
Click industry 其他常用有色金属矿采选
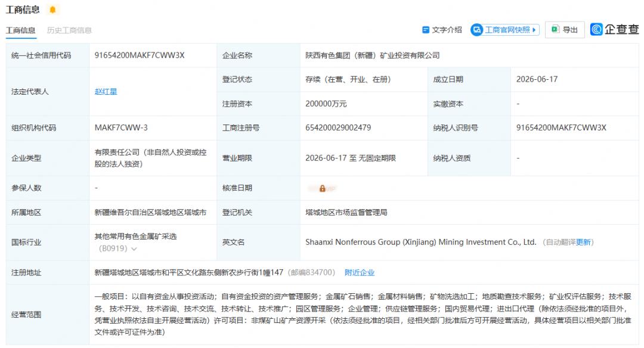pos(135,237)
